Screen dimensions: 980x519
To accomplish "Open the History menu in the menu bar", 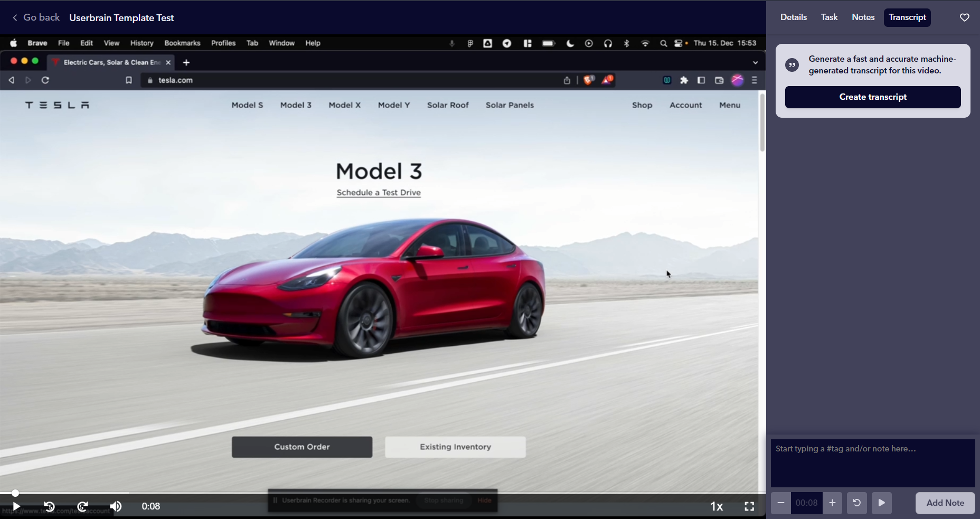I will click(x=142, y=43).
